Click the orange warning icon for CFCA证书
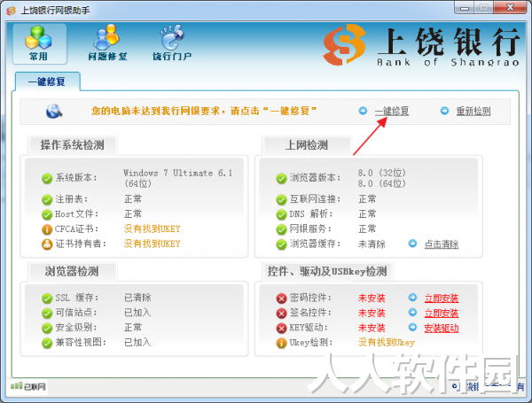This screenshot has height=403, width=532. 47,229
